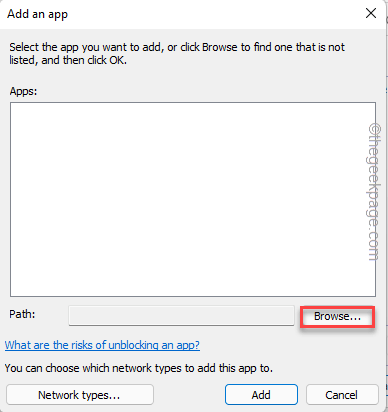Click inside the empty Apps list box

[193, 199]
